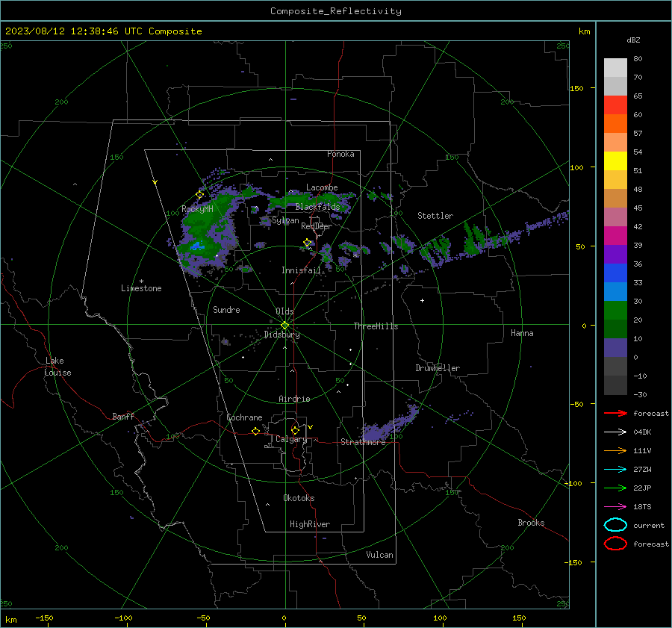The height and width of the screenshot is (628, 672).
Task: Click the red forecast arrow in legend
Action: (615, 413)
